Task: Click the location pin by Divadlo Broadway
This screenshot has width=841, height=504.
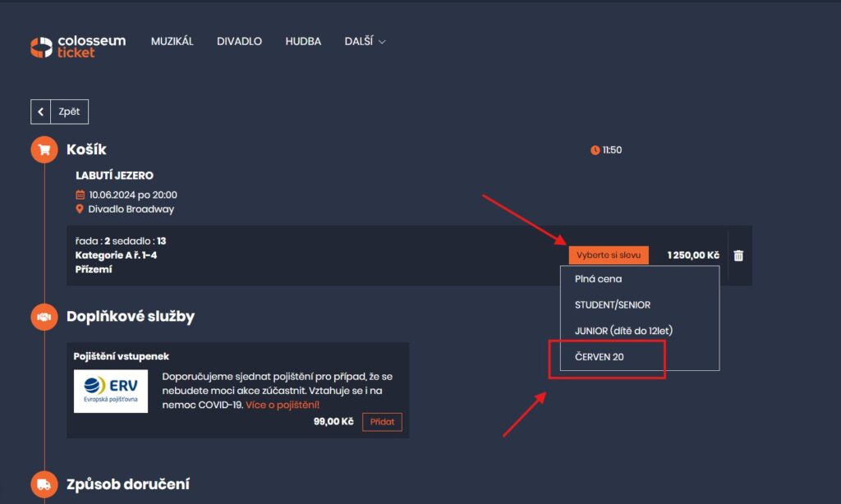Action: 80,209
